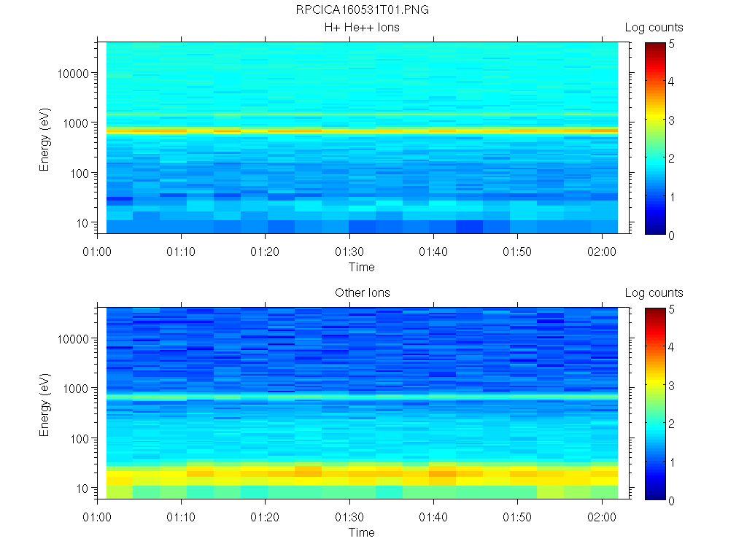Select "01:50" time tick under Other Ions plot
747x560 pixels.
click(517, 517)
